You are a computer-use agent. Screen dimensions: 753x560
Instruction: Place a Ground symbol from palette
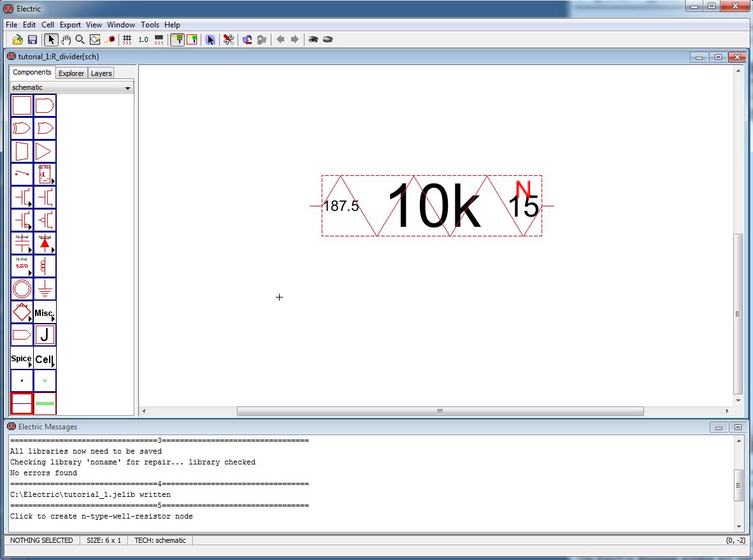45,289
